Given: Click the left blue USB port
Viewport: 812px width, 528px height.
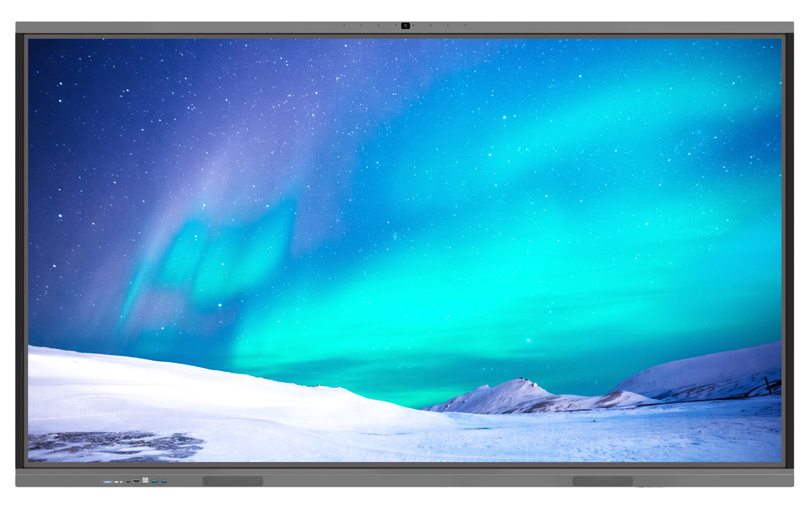Looking at the screenshot, I should click(154, 481).
